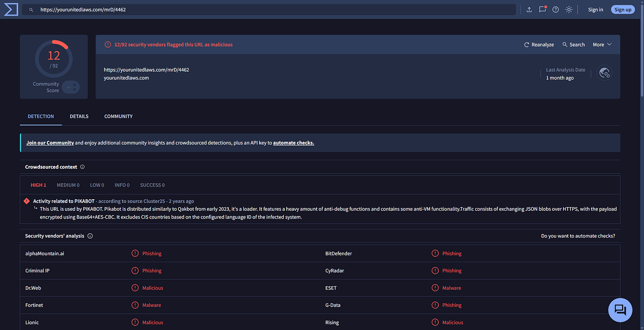Click the Search button in banner

pos(574,45)
